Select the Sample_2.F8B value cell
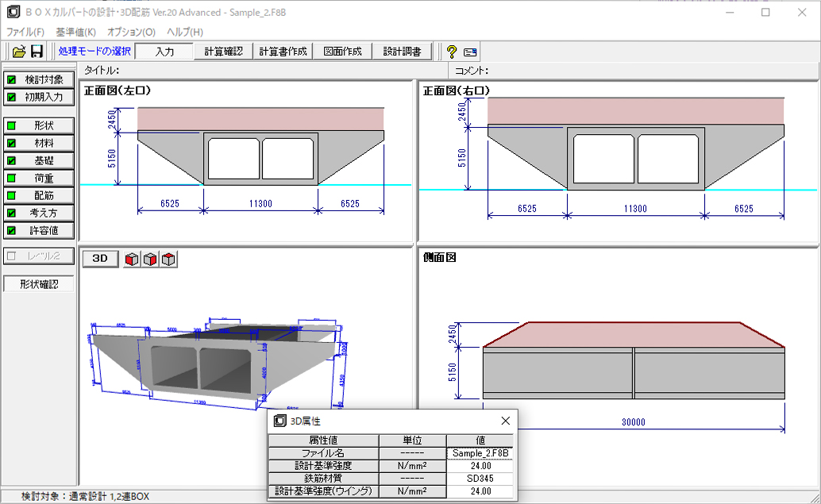Image resolution: width=821 pixels, height=504 pixels. point(480,453)
